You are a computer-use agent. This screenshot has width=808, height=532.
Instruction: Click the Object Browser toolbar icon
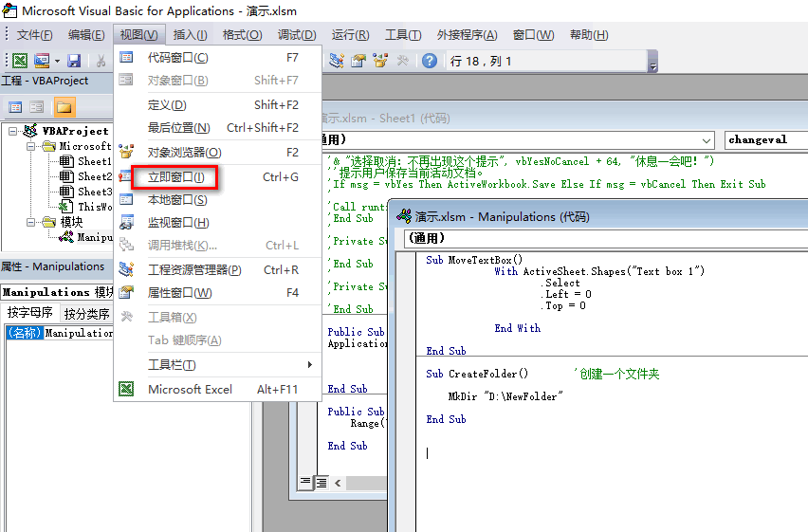381,61
